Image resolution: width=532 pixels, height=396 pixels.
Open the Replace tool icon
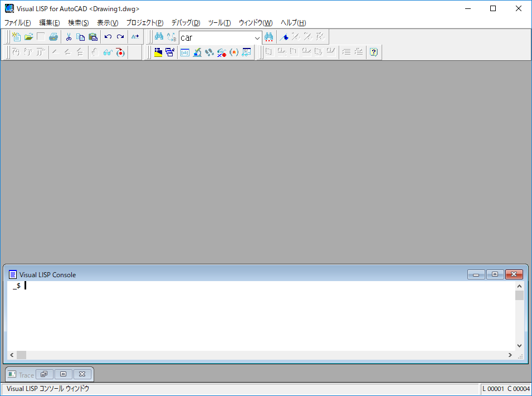tap(172, 37)
